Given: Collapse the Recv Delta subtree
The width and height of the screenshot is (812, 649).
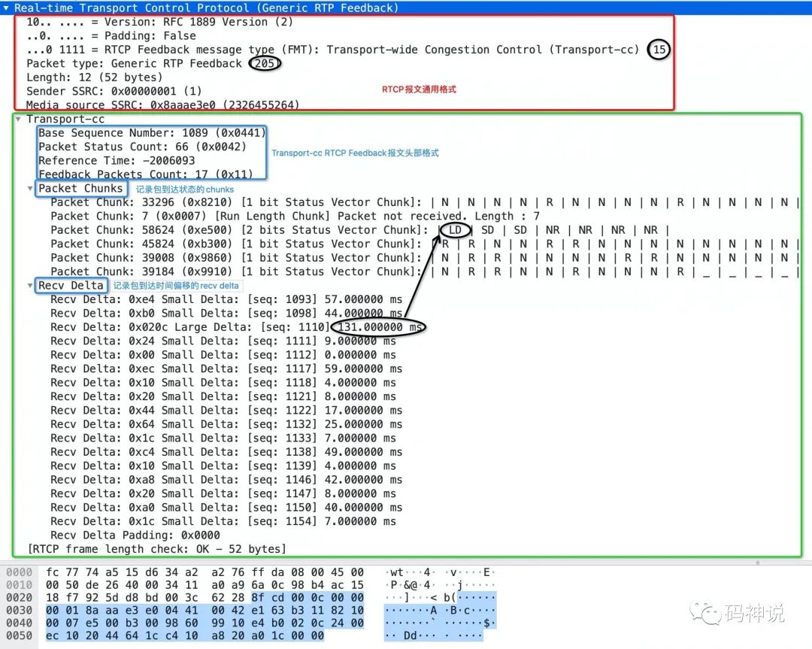Looking at the screenshot, I should pos(31,286).
